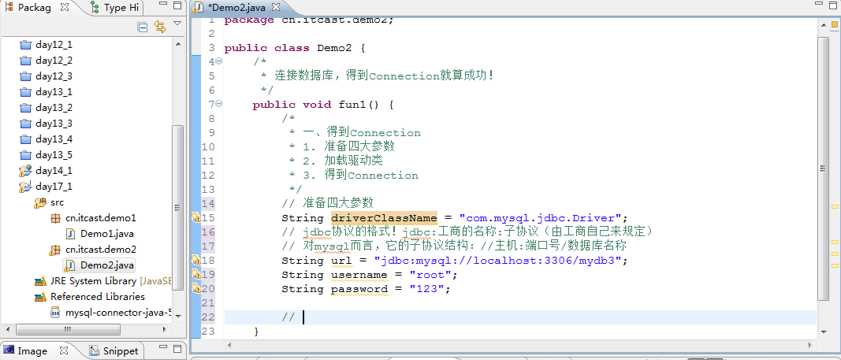Click the editor horizontal scroll-left arrow
Image resolution: width=841 pixels, height=360 pixels.
(x=230, y=345)
